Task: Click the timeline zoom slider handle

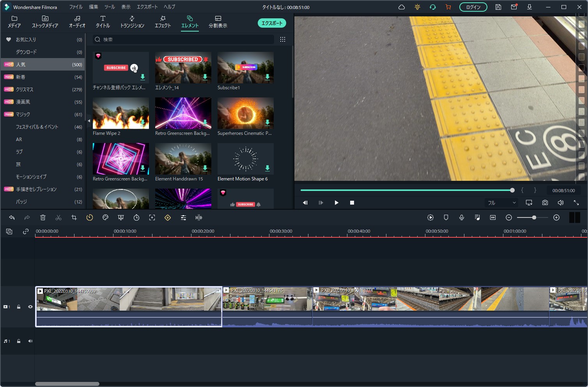Action: point(534,217)
